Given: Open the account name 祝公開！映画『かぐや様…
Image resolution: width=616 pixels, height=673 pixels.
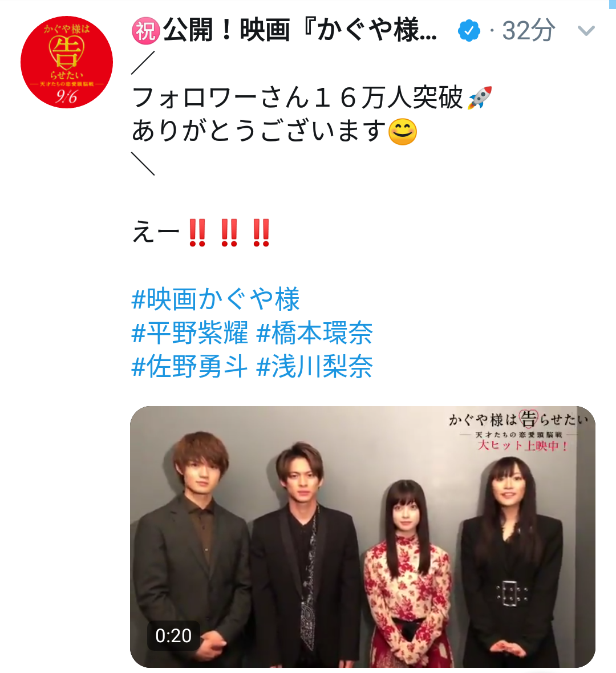Looking at the screenshot, I should [284, 30].
